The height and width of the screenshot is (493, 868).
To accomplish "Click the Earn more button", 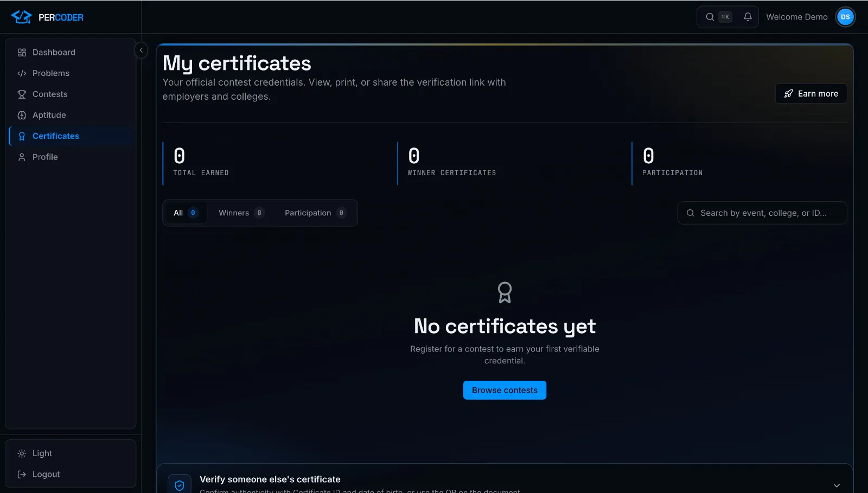I will 811,94.
